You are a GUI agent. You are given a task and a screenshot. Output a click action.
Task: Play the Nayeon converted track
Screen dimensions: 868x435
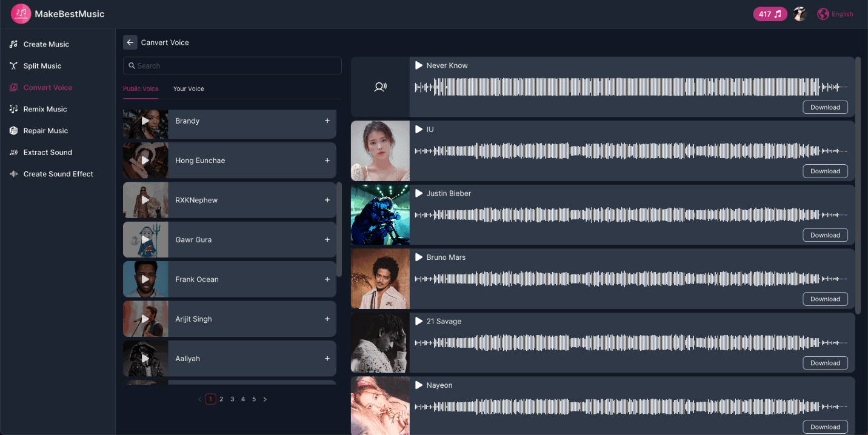[x=419, y=385]
